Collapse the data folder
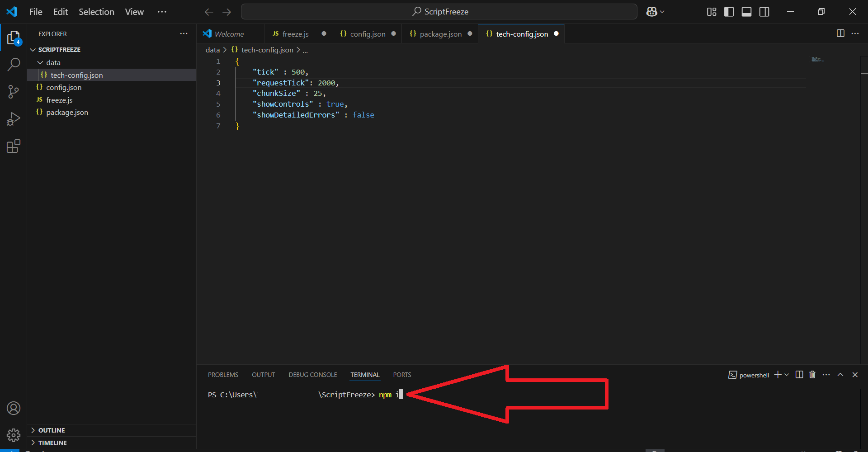 [x=40, y=62]
